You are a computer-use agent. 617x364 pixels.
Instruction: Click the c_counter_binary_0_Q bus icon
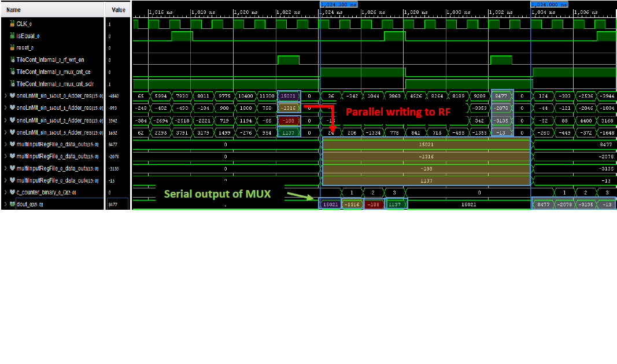[x=12, y=192]
